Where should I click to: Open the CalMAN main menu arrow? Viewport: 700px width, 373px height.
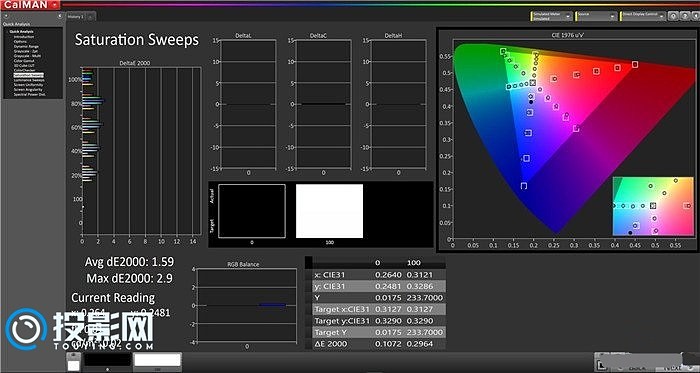(x=54, y=4)
